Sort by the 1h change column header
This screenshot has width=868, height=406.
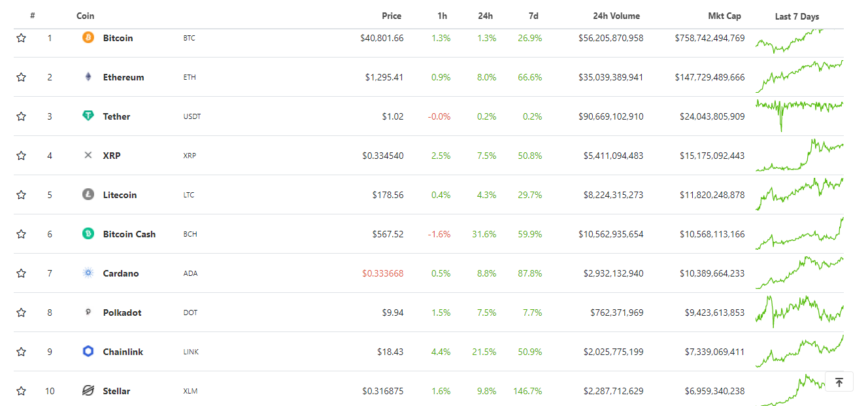click(442, 16)
